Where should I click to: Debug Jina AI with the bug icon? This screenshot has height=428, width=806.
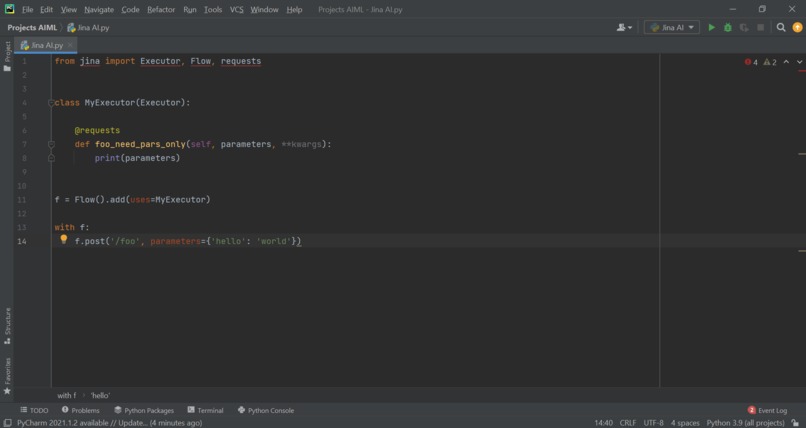tap(727, 27)
